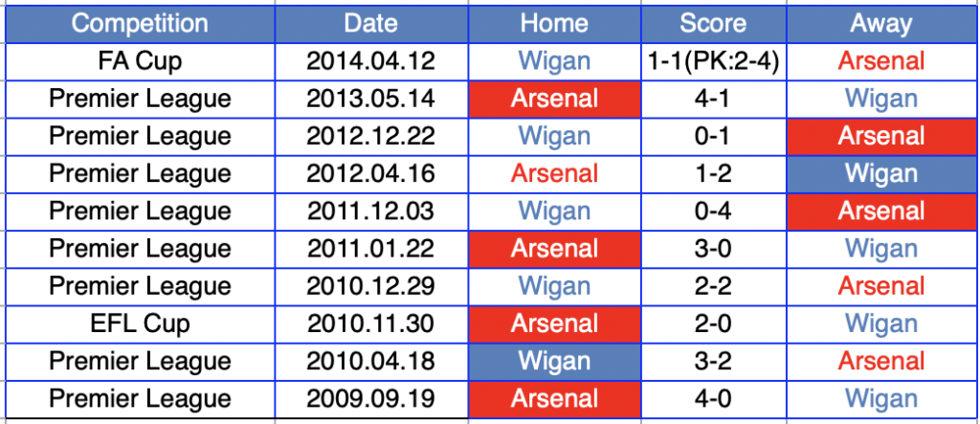Viewport: 980px width, 424px height.
Task: Select the Date header cell
Action: pos(370,24)
